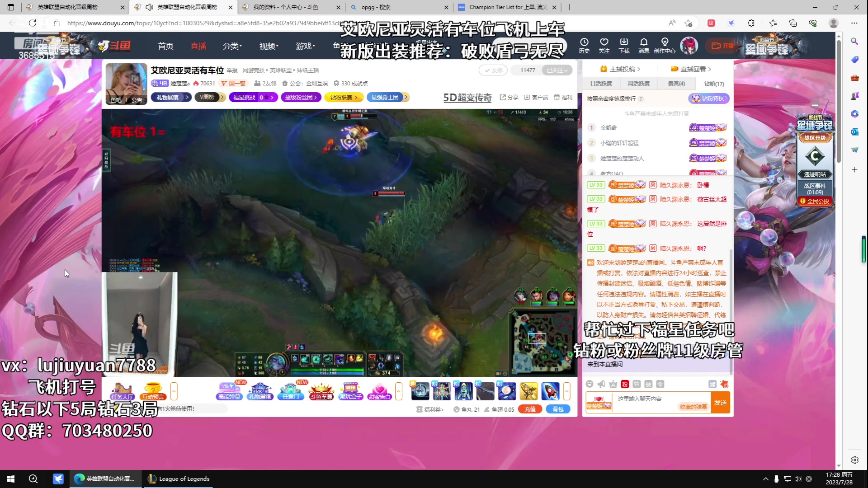Screen dimensions: 868x488
Task: Switch to the opgg 搜索 browser tab
Action: pyautogui.click(x=400, y=7)
